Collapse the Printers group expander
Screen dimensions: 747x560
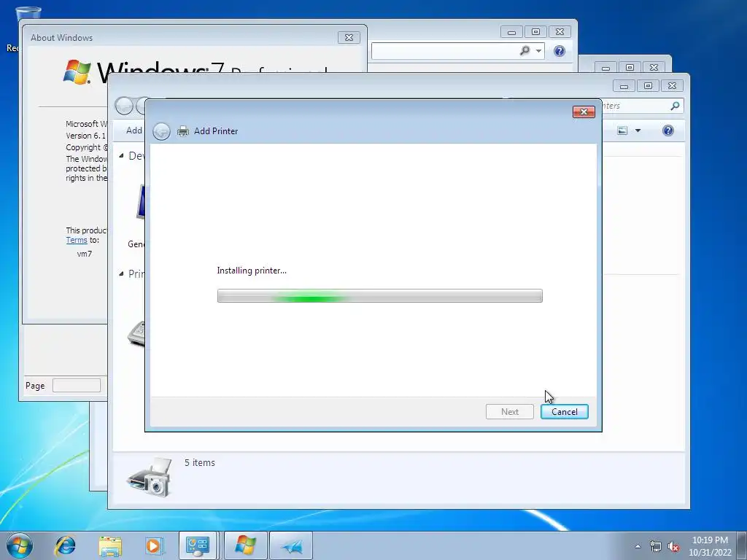122,274
